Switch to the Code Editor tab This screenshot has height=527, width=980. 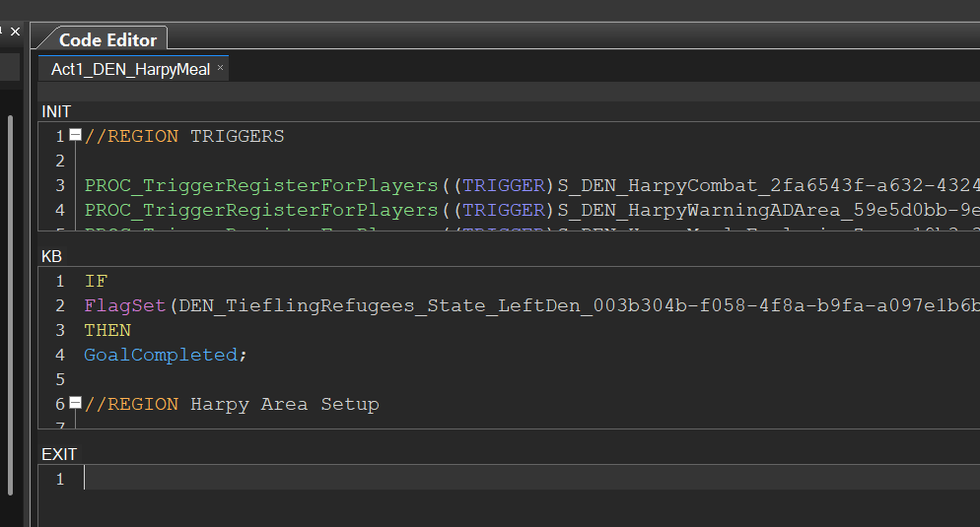pyautogui.click(x=107, y=40)
